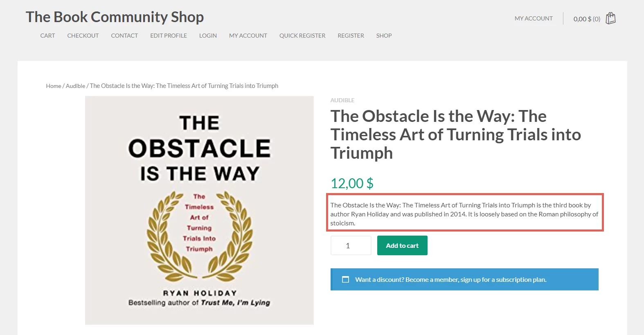644x335 pixels.
Task: Click the AUDIBLE category label above title
Action: [342, 100]
